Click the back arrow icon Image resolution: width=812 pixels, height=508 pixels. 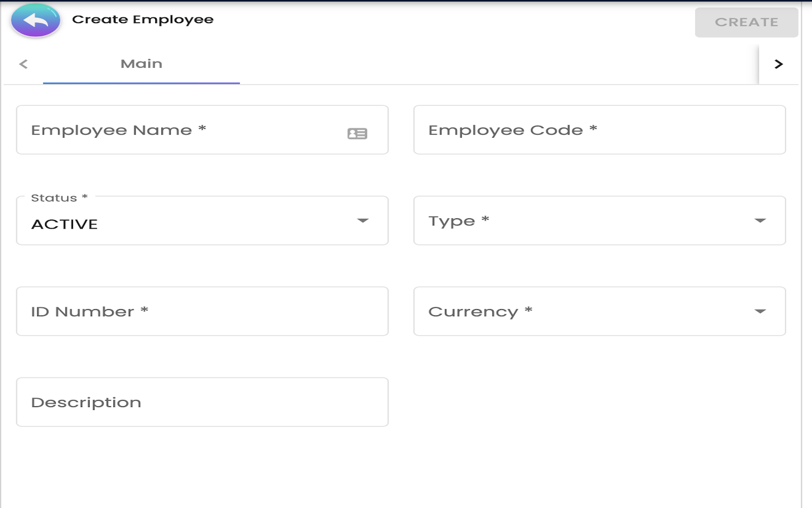tap(36, 21)
